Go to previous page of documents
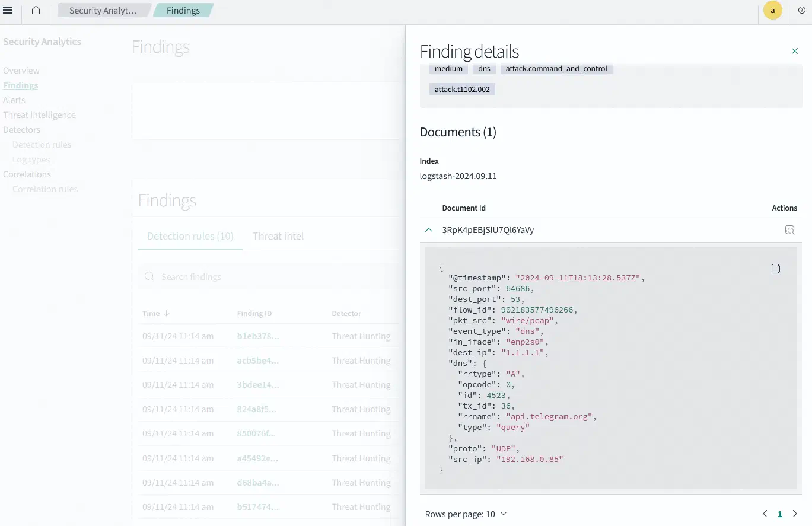The width and height of the screenshot is (812, 526). pyautogui.click(x=765, y=514)
